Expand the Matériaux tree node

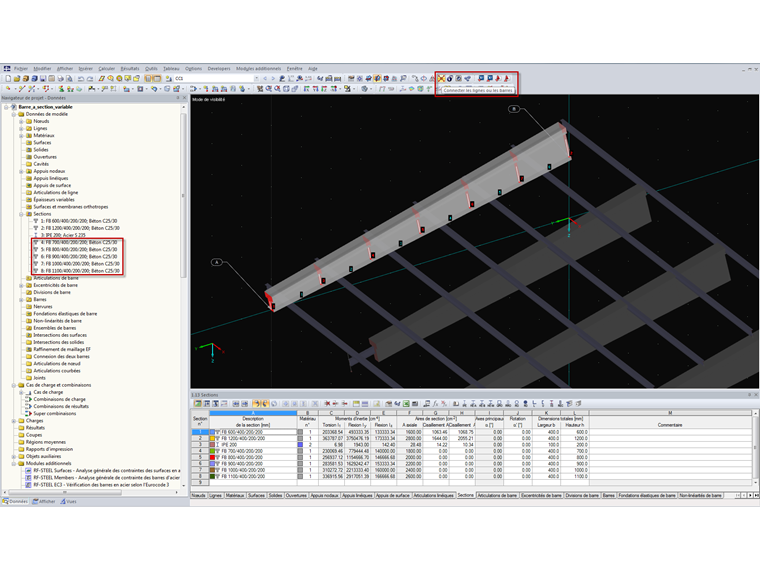(x=19, y=135)
